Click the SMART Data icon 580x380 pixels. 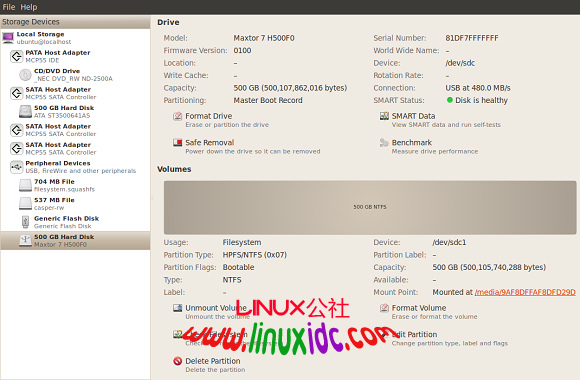point(384,116)
